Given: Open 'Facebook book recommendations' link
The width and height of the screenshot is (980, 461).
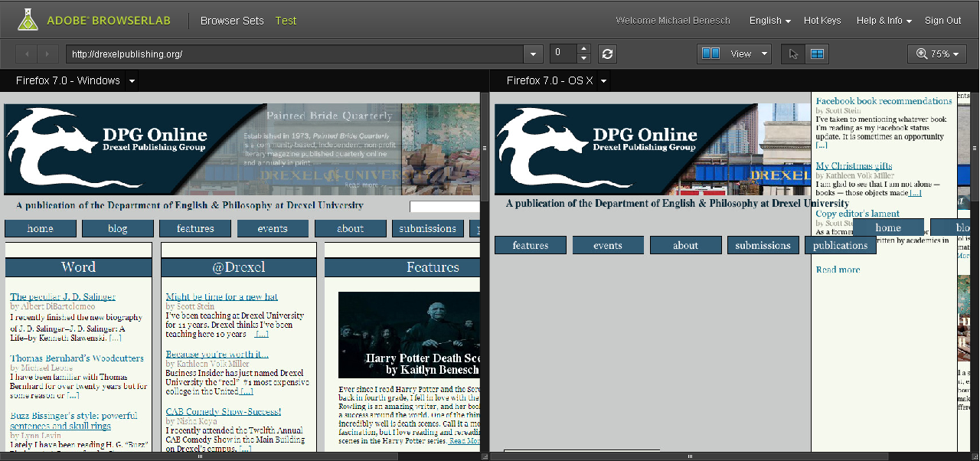Looking at the screenshot, I should click(884, 101).
